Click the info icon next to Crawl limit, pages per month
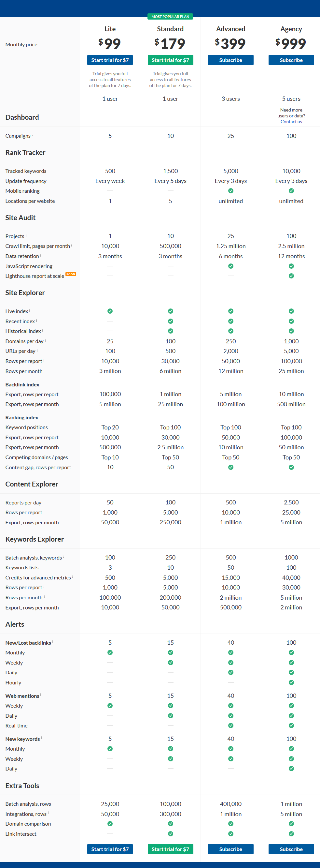320x868 pixels. click(x=71, y=246)
